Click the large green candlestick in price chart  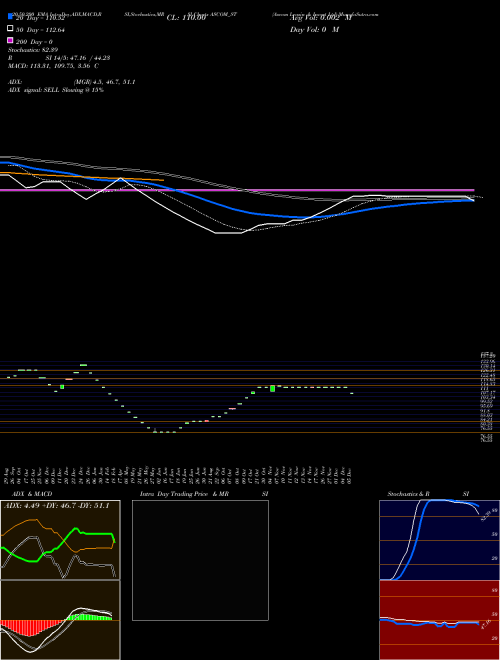point(272,388)
